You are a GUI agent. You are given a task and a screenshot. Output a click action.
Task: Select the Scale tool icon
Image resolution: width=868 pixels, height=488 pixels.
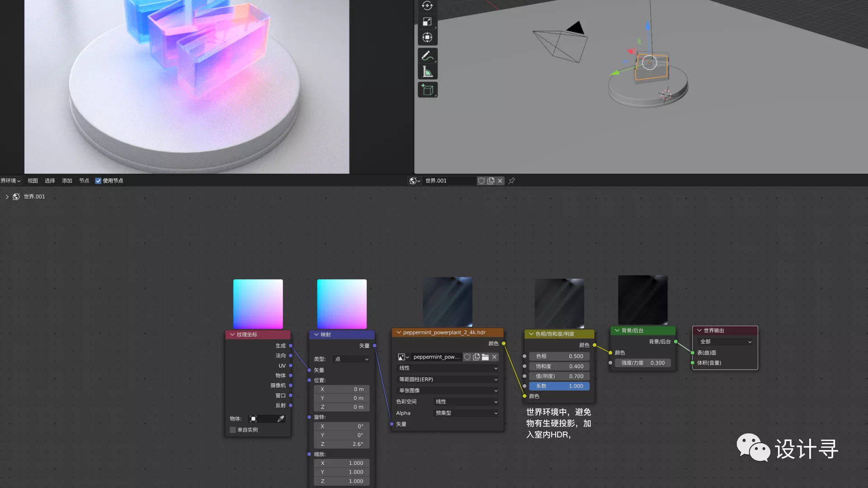[427, 22]
